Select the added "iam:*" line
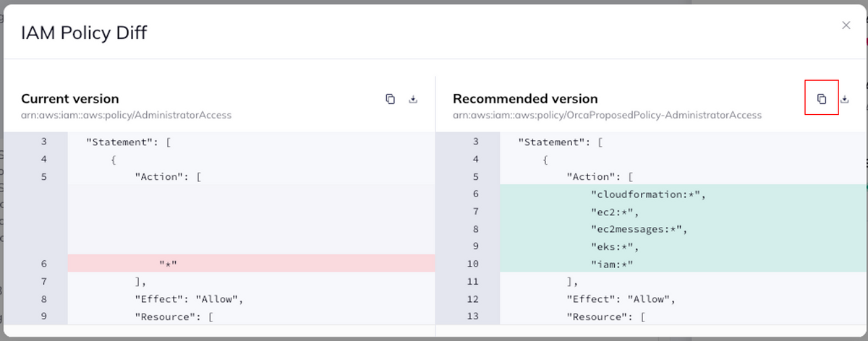This screenshot has height=341, width=868. tap(612, 264)
